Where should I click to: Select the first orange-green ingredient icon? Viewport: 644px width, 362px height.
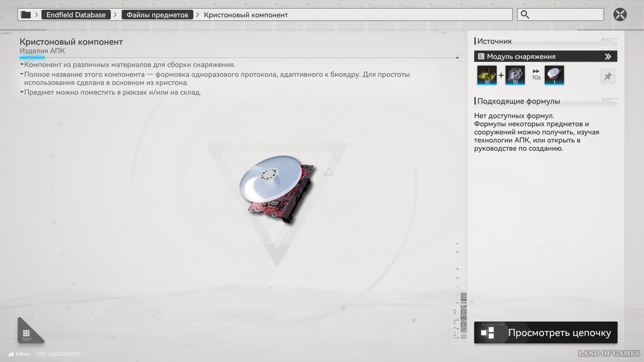click(x=487, y=75)
